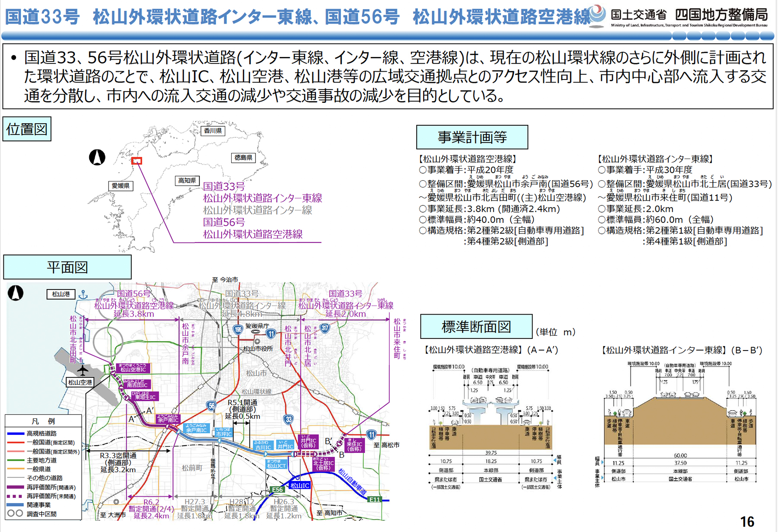Viewport: 778px width, 532px height.
Task: Click the 国土交通省 logo emblem
Action: (597, 16)
